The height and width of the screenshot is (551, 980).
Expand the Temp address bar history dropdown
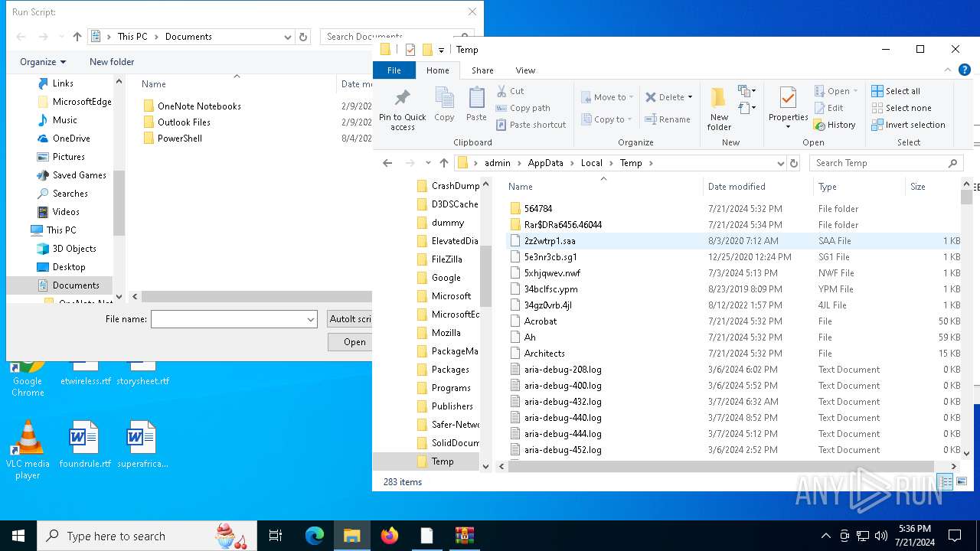[781, 163]
